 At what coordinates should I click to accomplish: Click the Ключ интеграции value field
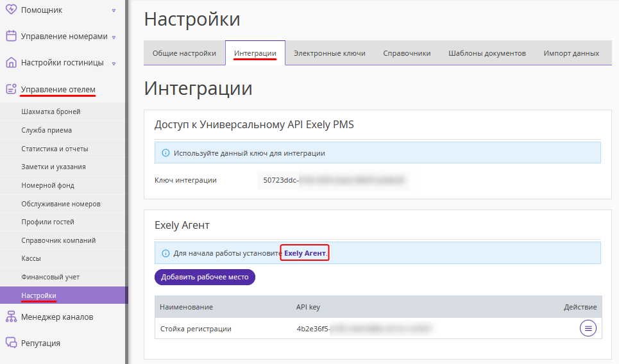pos(335,180)
